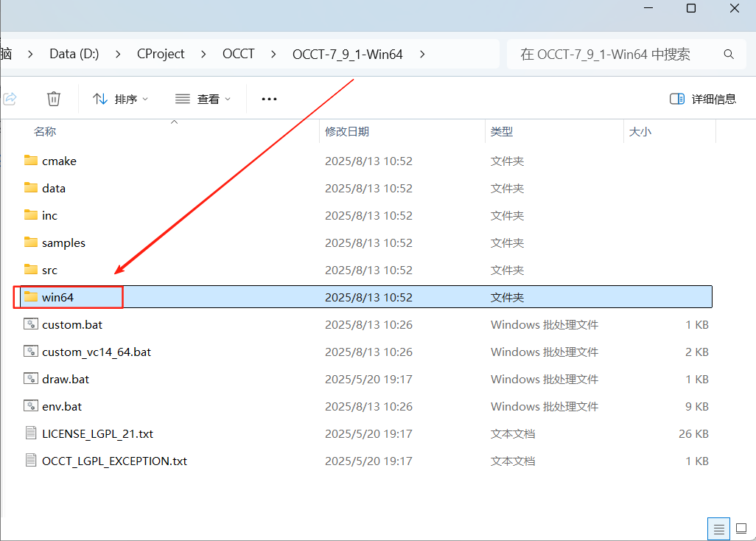Minimize the Explorer window
The width and height of the screenshot is (756, 541).
point(648,8)
